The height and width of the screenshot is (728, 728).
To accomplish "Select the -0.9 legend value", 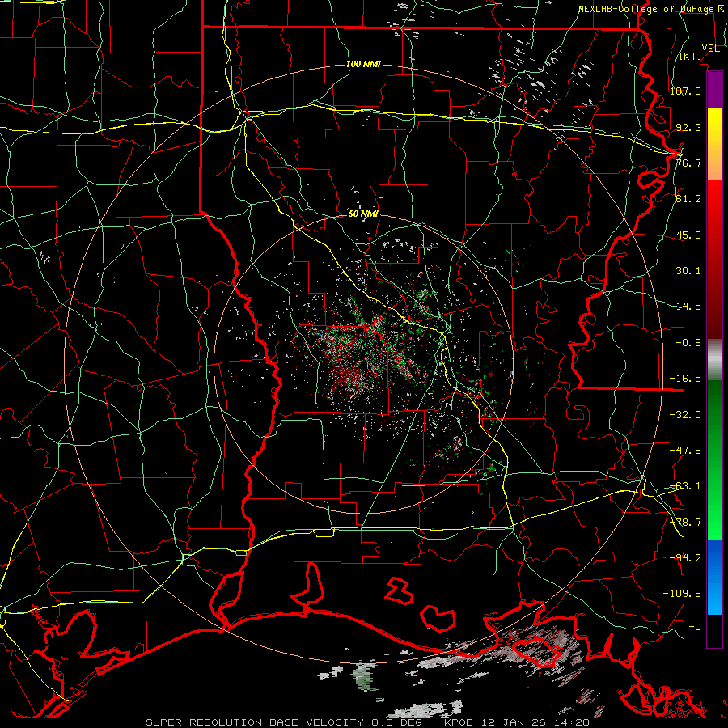I will [x=688, y=343].
